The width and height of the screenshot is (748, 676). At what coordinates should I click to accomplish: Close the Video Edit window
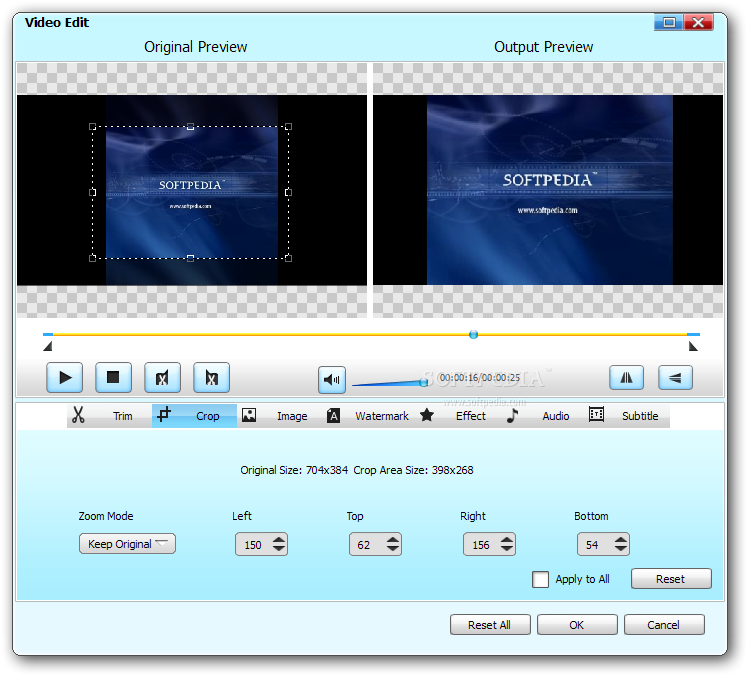click(x=698, y=22)
